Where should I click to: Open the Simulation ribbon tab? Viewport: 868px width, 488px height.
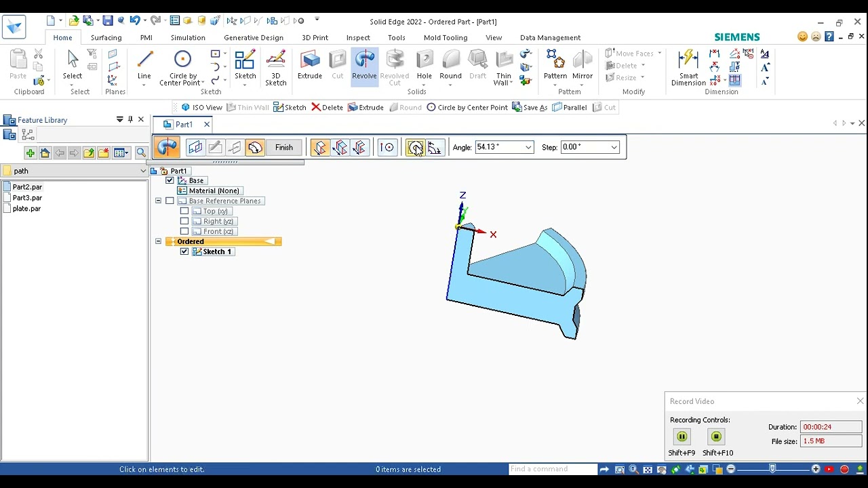188,38
